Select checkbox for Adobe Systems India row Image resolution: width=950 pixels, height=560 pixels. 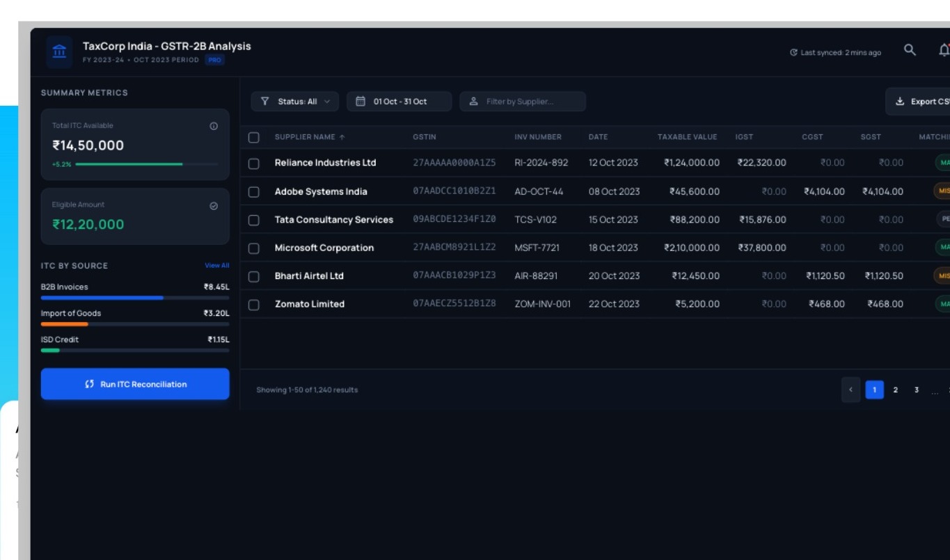[254, 192]
